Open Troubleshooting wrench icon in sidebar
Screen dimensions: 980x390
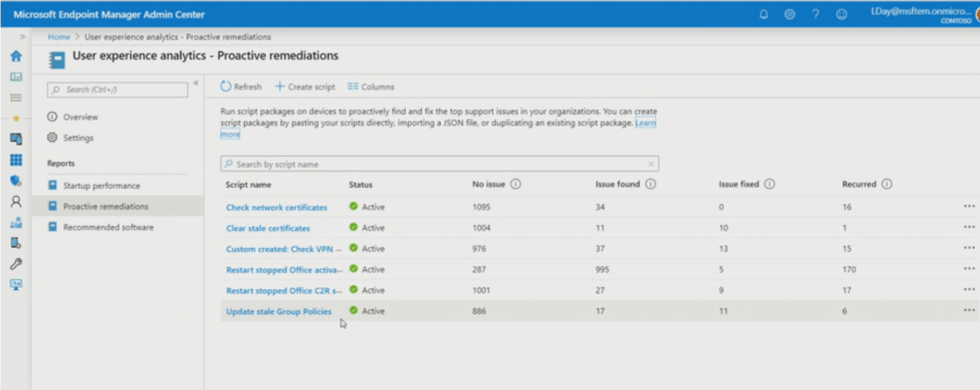click(x=16, y=264)
